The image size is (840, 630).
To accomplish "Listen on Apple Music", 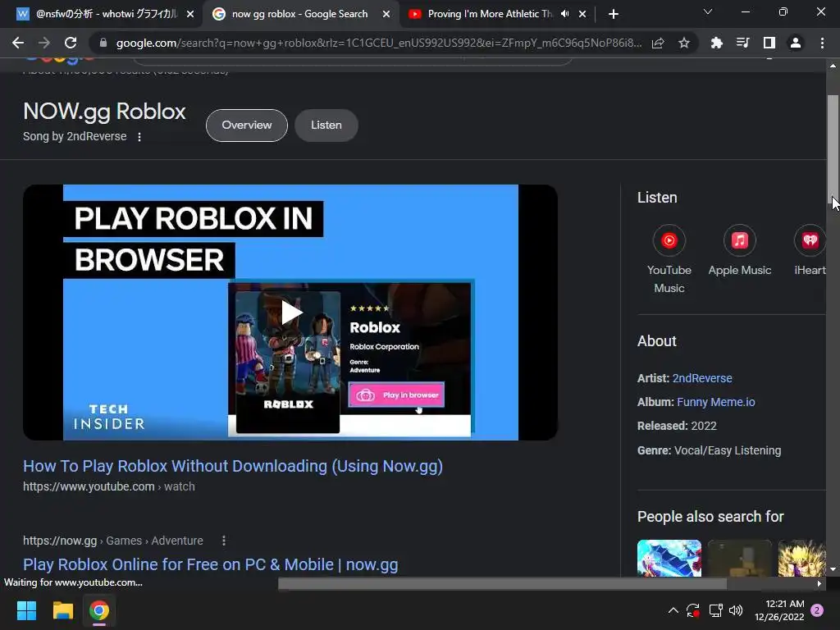I will (x=739, y=251).
